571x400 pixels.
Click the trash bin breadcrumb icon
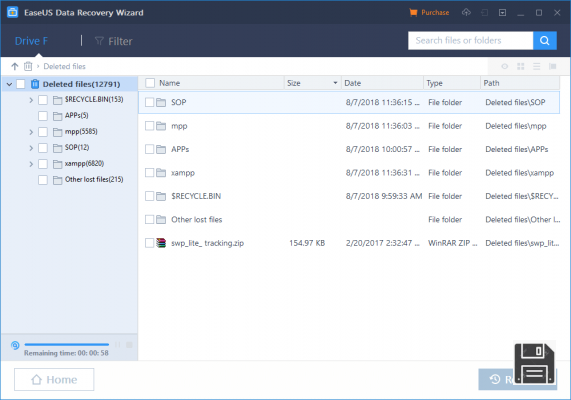click(28, 66)
